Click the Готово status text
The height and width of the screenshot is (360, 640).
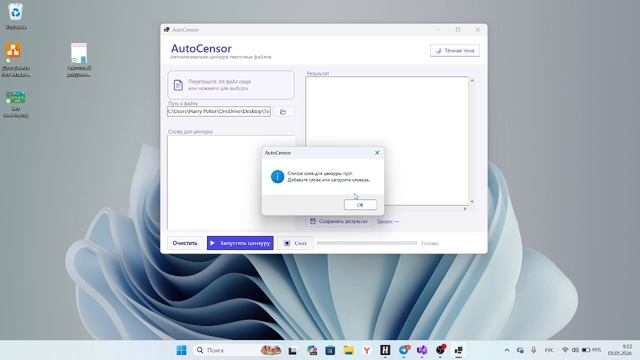click(430, 243)
